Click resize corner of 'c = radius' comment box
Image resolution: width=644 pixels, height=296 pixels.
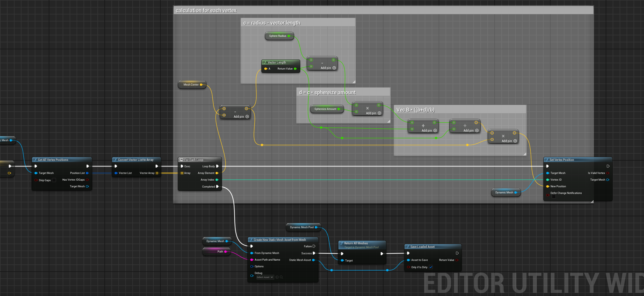pos(354,82)
